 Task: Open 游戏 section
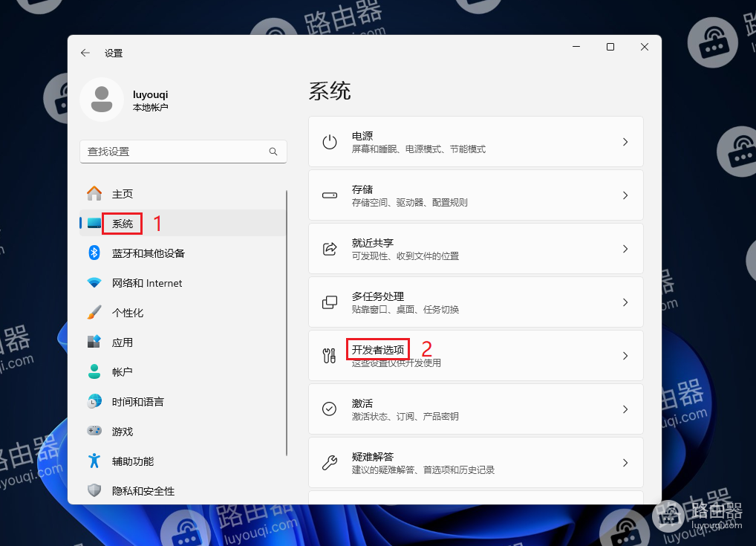183,431
